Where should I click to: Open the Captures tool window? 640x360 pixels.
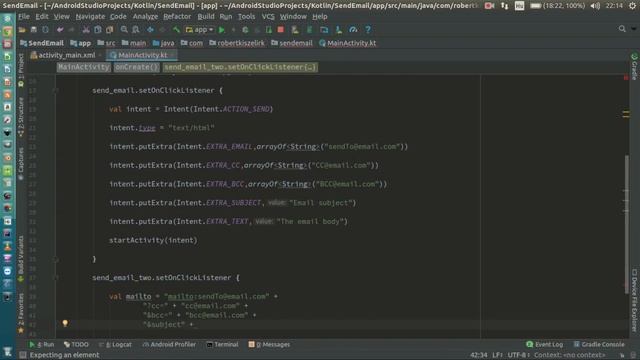click(21, 163)
